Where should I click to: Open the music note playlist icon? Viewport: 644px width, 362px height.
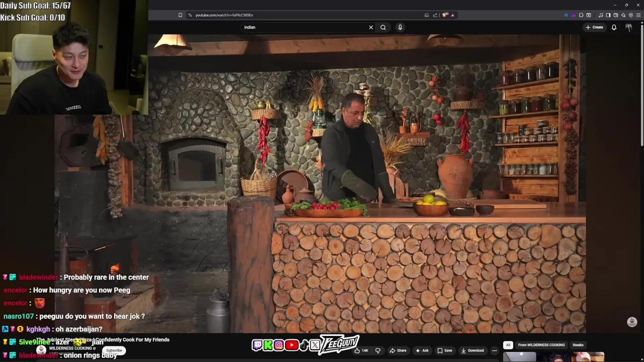601,15
